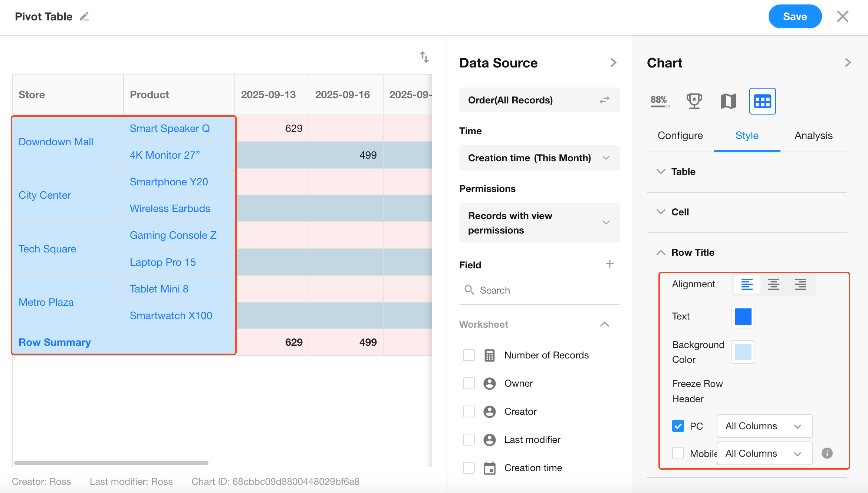Open the blue Text color swatch
Image resolution: width=868 pixels, height=493 pixels.
click(x=743, y=316)
